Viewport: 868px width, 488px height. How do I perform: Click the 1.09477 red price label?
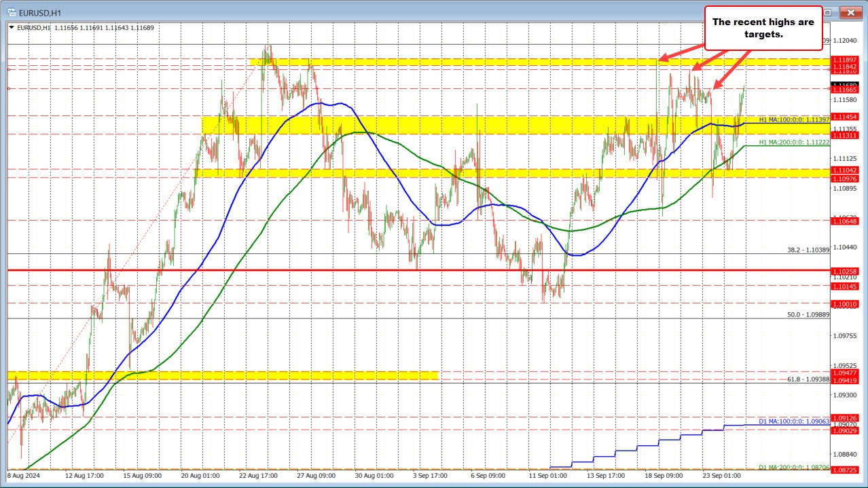844,373
